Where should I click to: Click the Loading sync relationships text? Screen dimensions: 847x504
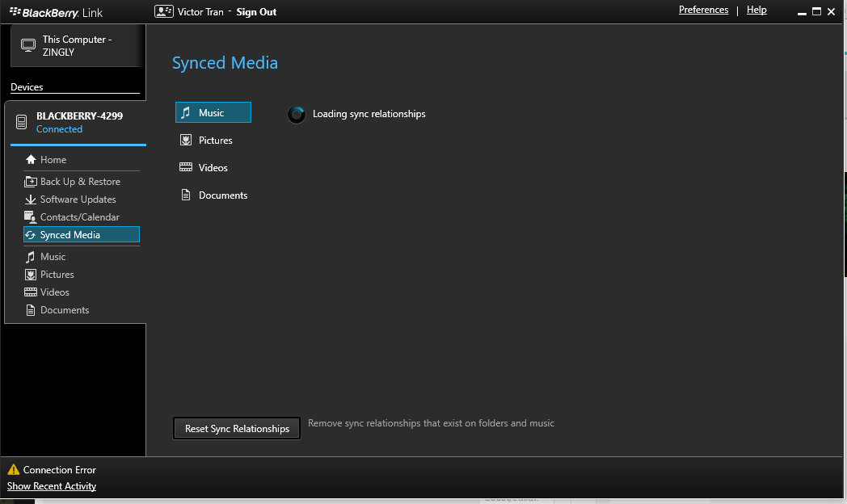pyautogui.click(x=369, y=114)
